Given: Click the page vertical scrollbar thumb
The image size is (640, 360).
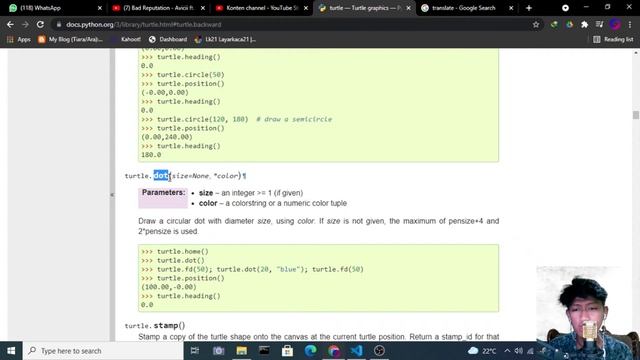Looking at the screenshot, I should tap(636, 115).
